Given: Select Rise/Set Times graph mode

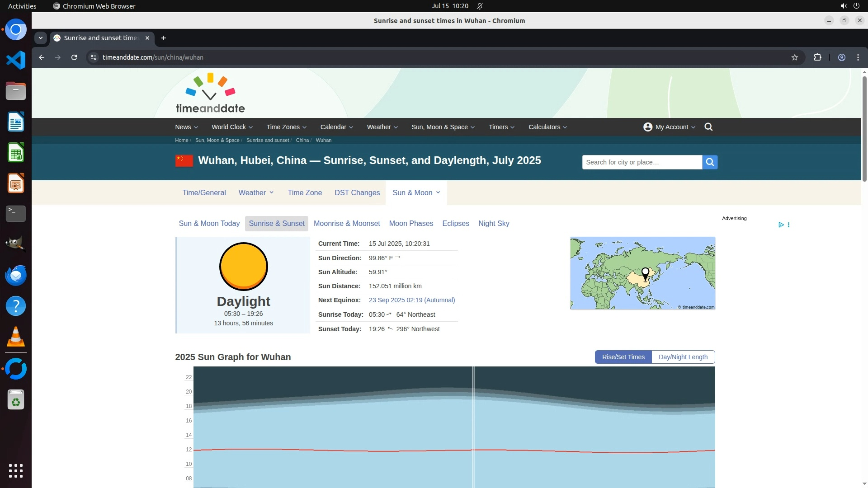Looking at the screenshot, I should tap(623, 357).
